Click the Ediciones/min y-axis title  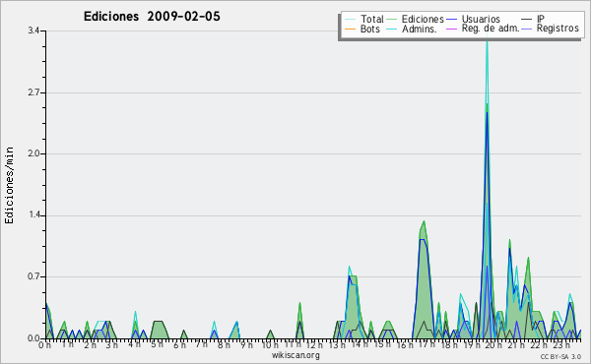9,185
